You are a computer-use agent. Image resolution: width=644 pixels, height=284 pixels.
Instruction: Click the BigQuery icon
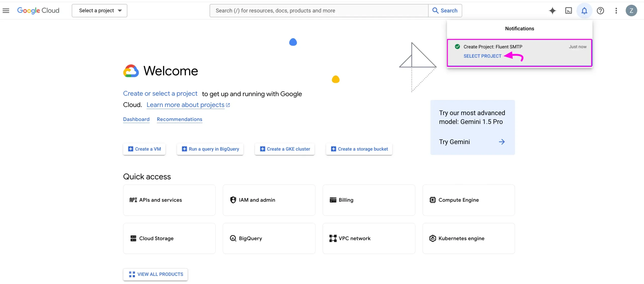coord(233,238)
